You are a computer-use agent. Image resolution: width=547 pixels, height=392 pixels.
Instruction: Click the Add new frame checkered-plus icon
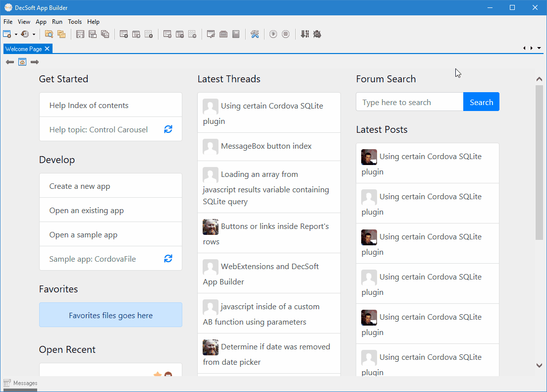tap(149, 34)
